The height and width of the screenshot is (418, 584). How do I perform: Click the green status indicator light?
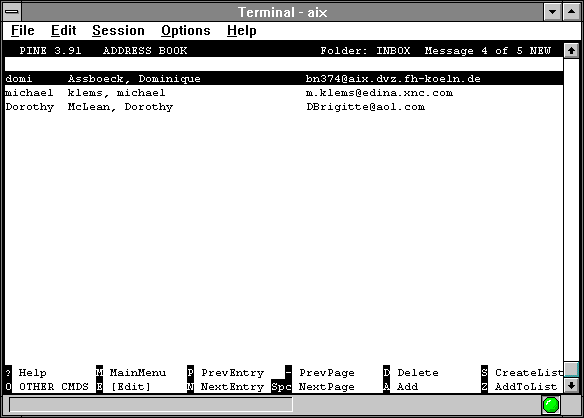[551, 405]
